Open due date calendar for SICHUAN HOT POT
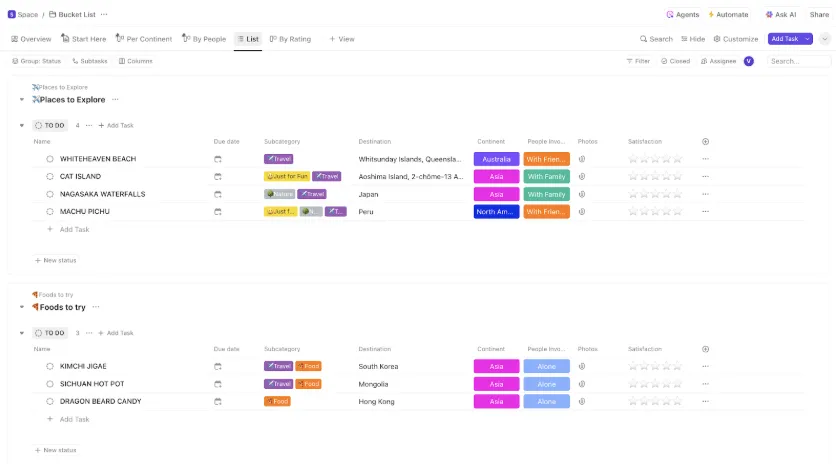 coord(218,384)
